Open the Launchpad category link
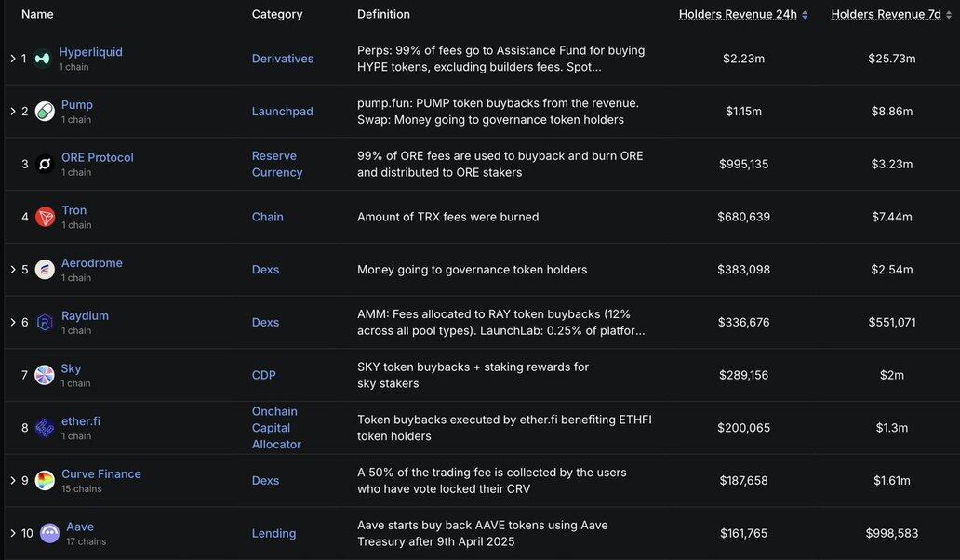The image size is (960, 560). click(x=283, y=112)
